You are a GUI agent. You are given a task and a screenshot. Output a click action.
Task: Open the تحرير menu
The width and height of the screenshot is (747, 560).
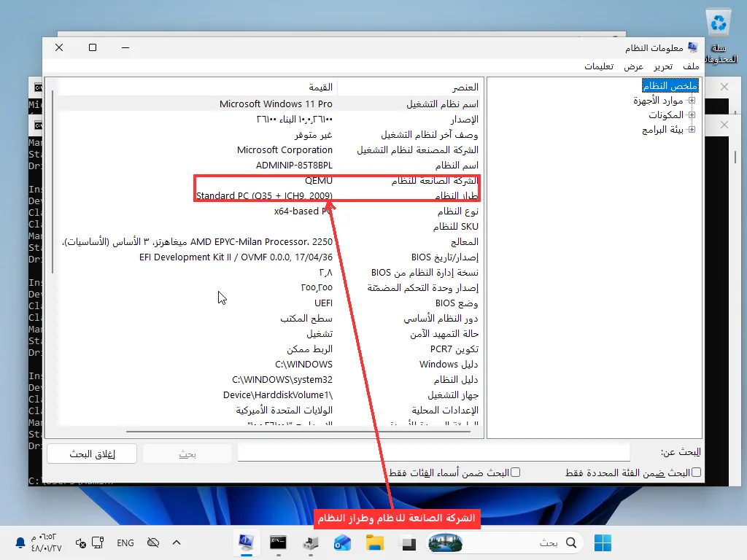[662, 66]
